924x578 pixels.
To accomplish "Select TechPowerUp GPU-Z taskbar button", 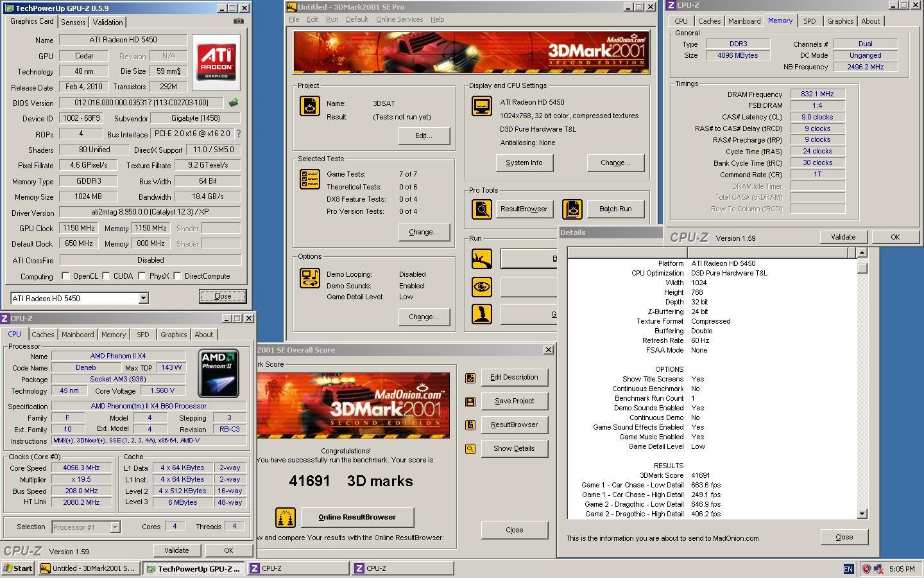I will pos(193,568).
